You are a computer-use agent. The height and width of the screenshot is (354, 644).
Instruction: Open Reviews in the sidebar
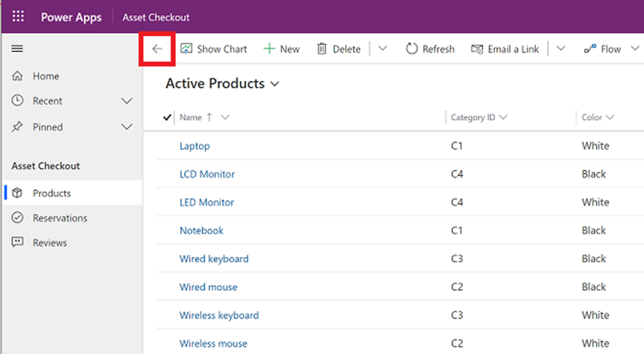(49, 243)
